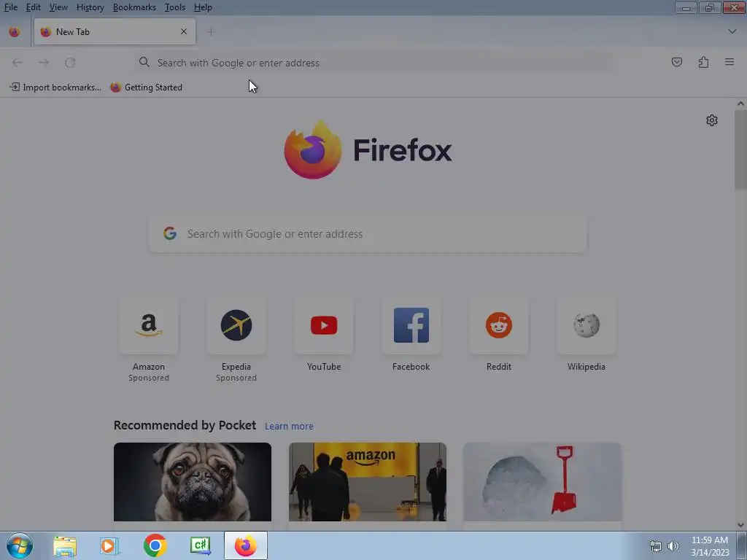Image resolution: width=747 pixels, height=560 pixels.
Task: Open the Windows Start menu
Action: [20, 545]
